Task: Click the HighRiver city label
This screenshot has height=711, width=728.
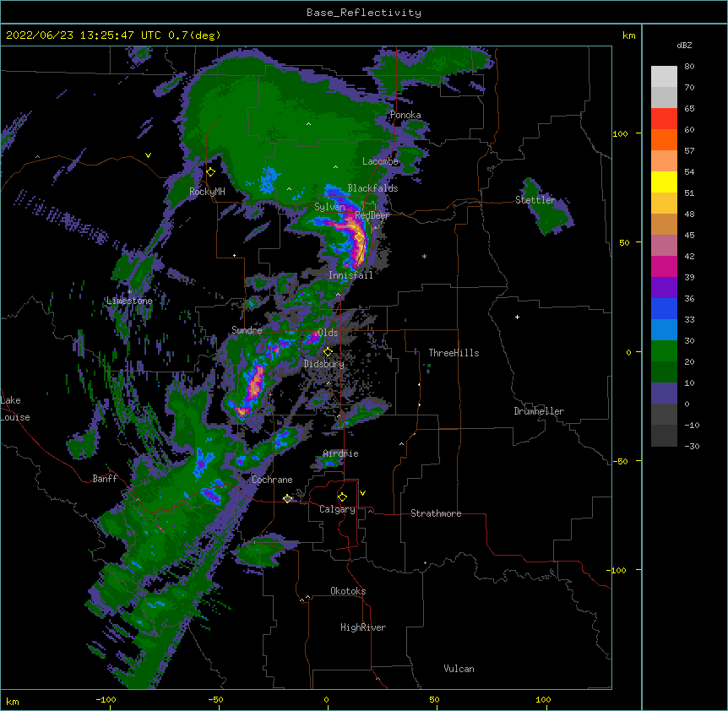Action: tap(363, 627)
